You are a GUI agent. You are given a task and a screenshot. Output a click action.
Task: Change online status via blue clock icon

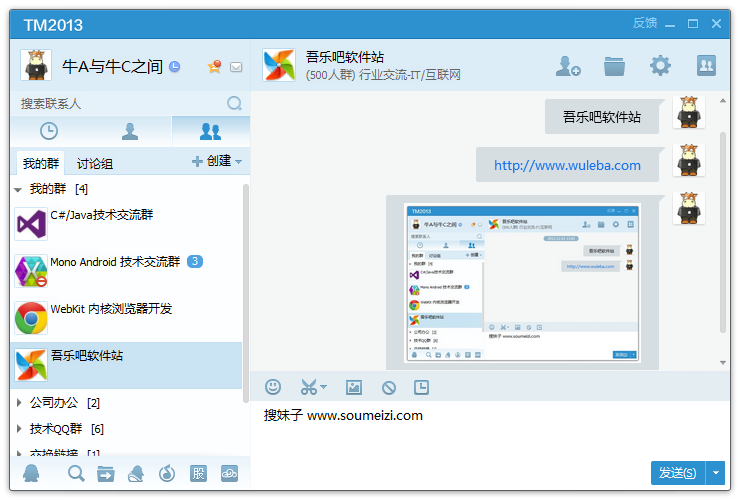[x=175, y=67]
